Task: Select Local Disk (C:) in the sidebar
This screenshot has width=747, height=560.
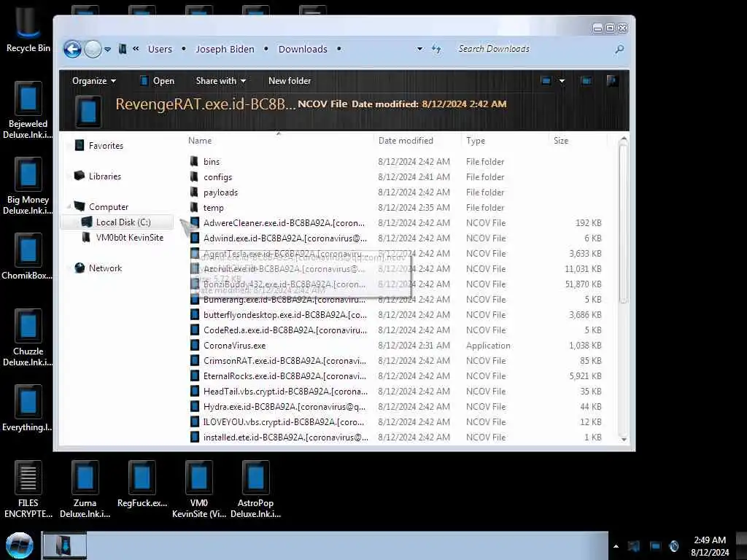Action: [117, 222]
